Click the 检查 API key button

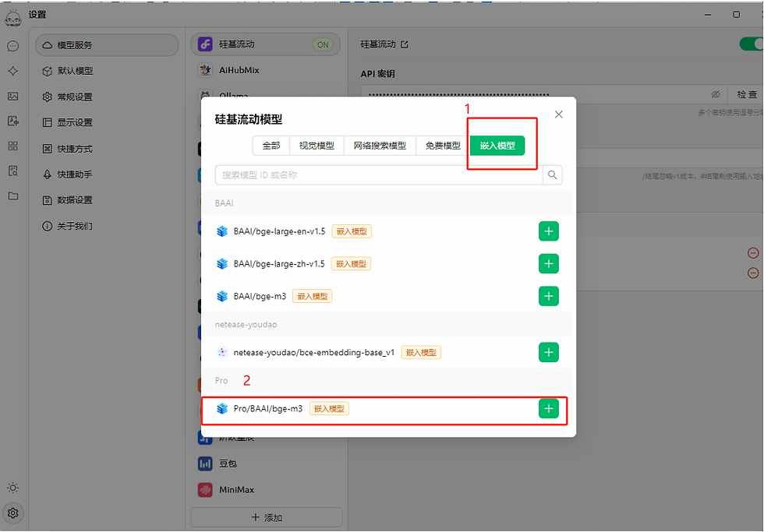[747, 94]
